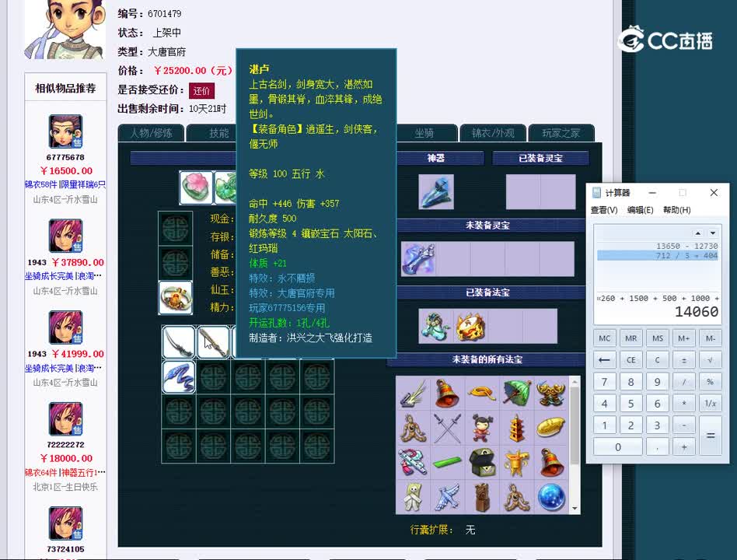Click calculator square root button
This screenshot has height=560, width=737.
click(x=711, y=360)
